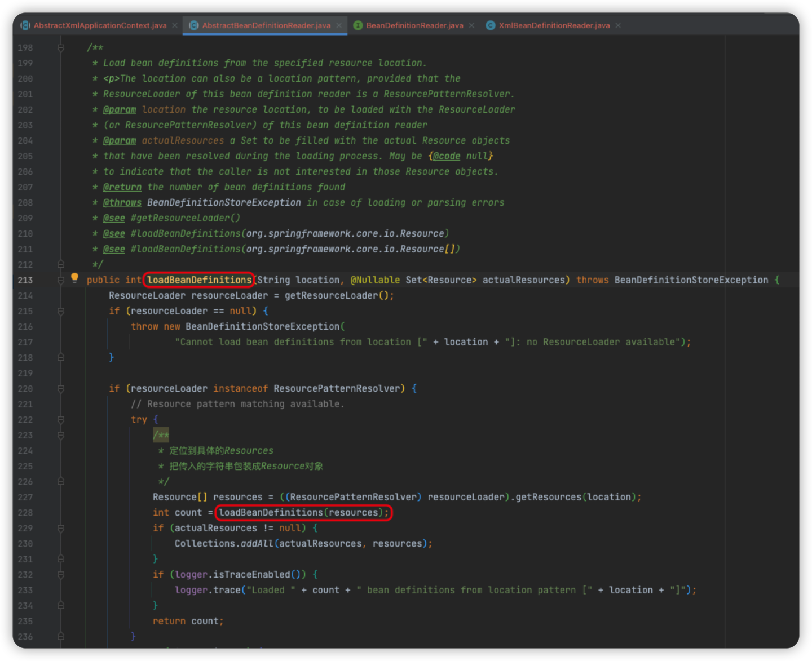Screen dimensions: 812x661
Task: Click line number 213 in gutter
Action: tap(25, 280)
